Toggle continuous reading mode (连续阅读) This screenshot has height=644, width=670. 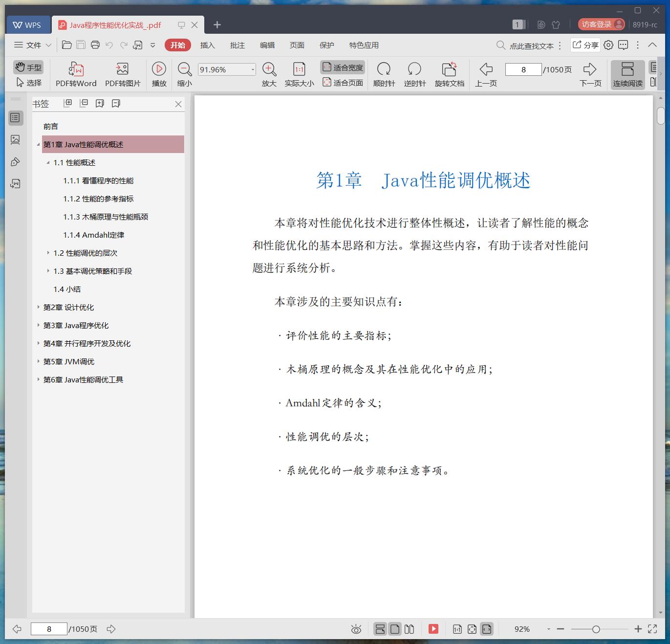(628, 74)
